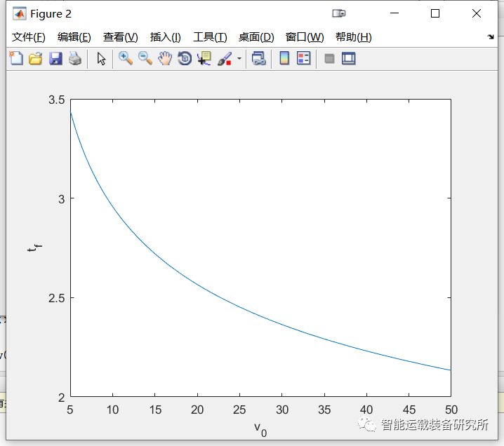The width and height of the screenshot is (504, 446).
Task: Open the 桌面(D) menu
Action: [256, 37]
